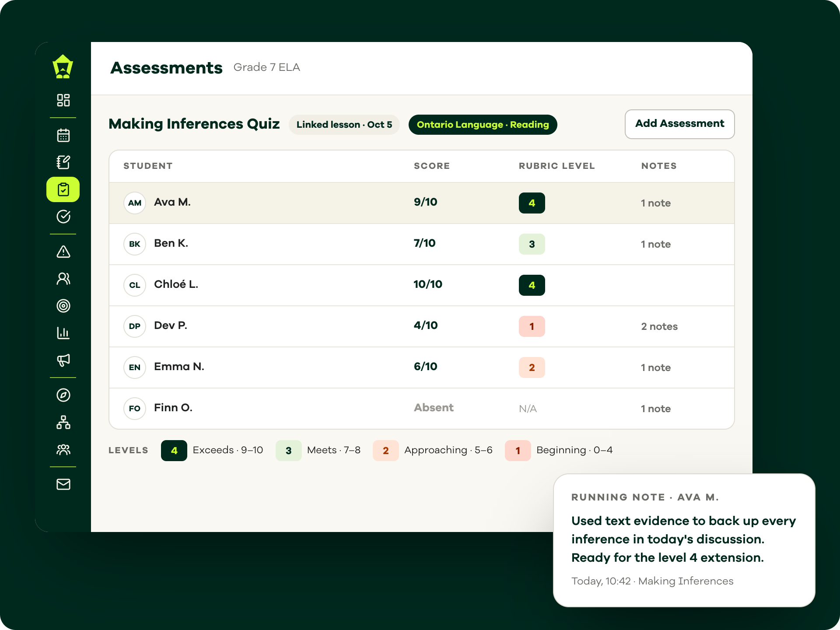The width and height of the screenshot is (840, 630).
Task: Click Dev P.'s rubric level 1 badge
Action: 532,326
